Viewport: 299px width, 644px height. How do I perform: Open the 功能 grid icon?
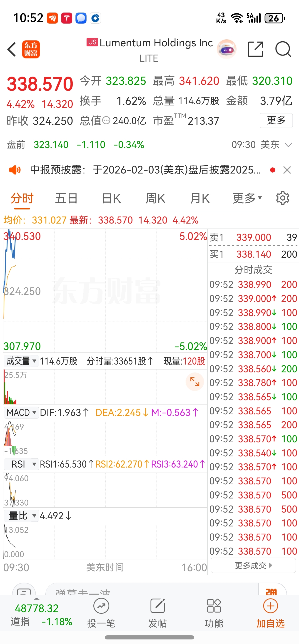tap(214, 606)
